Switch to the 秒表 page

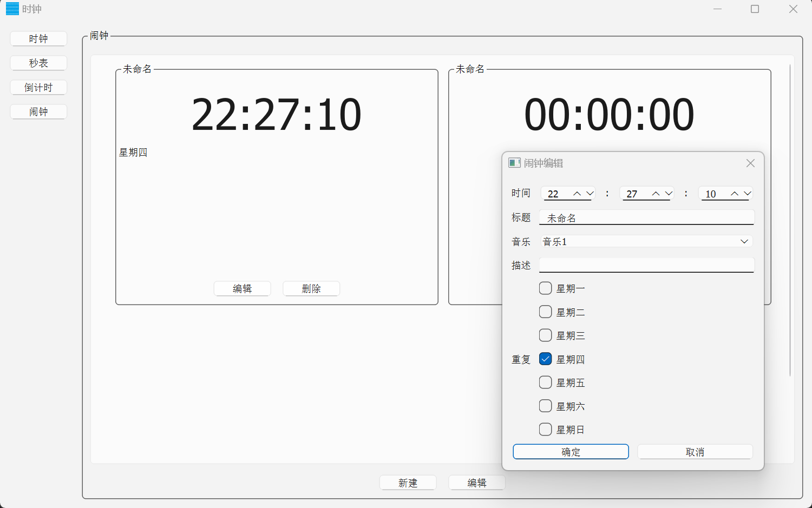[38, 63]
